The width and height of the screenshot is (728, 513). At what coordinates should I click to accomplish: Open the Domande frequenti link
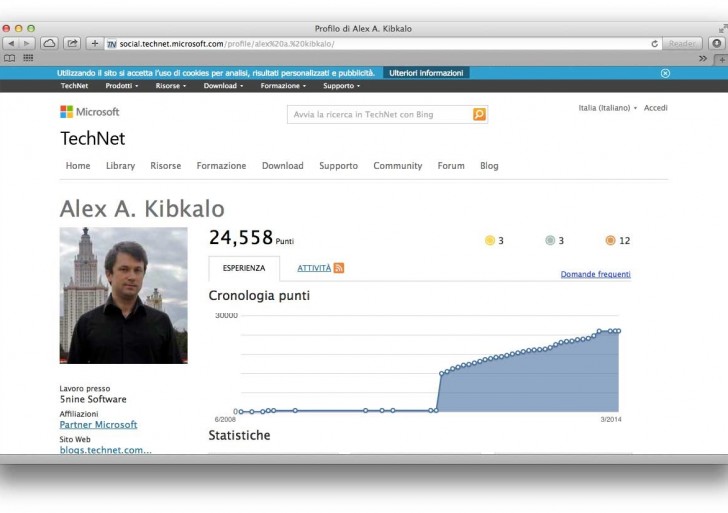(595, 274)
